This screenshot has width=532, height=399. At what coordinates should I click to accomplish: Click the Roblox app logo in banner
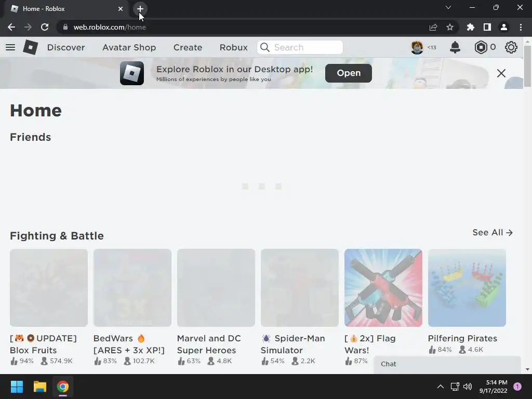[131, 73]
